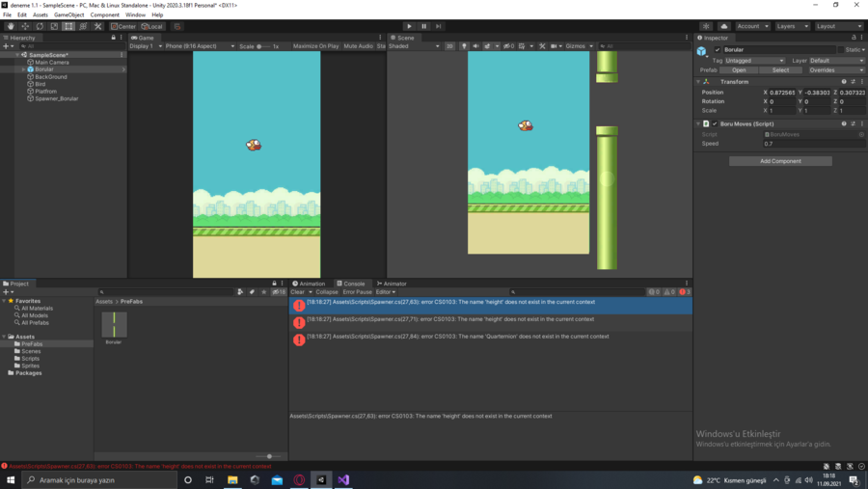
Task: Click the Script field object picker circle
Action: coord(861,135)
